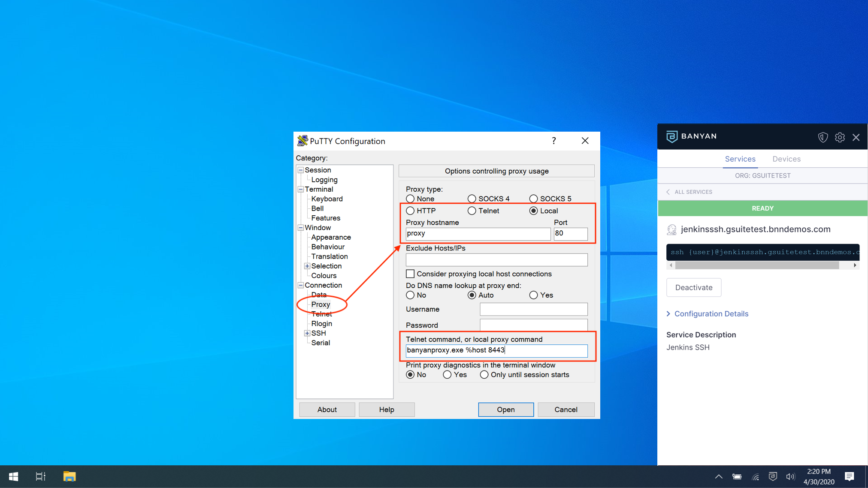
Task: Click the PuTTY icon in title bar
Action: pos(302,141)
